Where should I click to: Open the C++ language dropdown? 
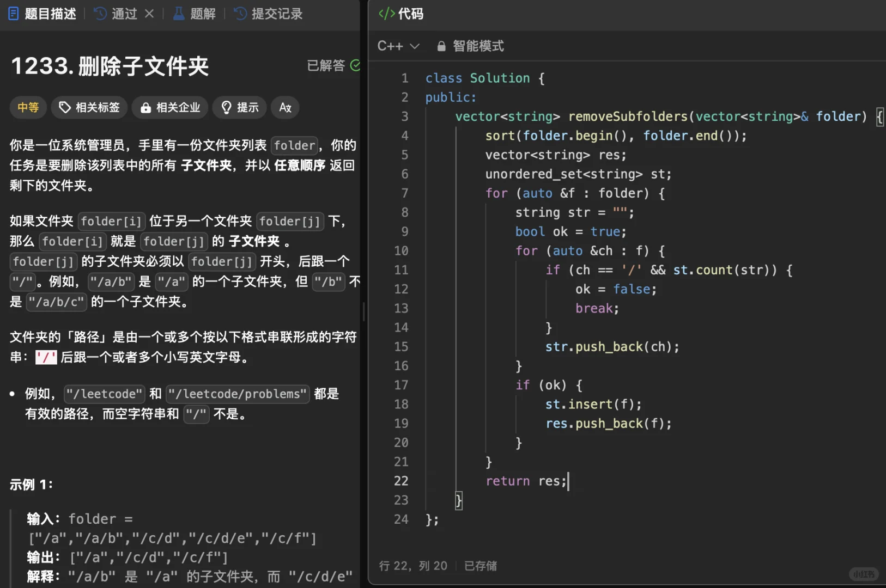point(398,46)
